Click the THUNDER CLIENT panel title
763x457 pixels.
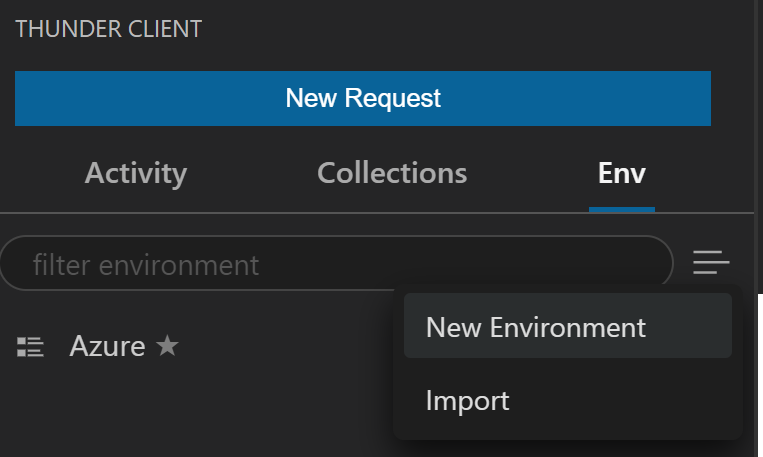click(x=108, y=29)
